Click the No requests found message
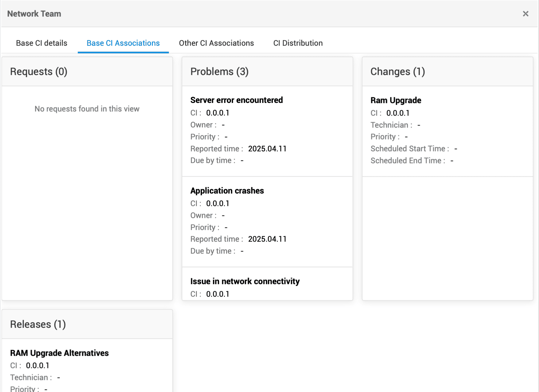539x392 pixels. coord(87,109)
